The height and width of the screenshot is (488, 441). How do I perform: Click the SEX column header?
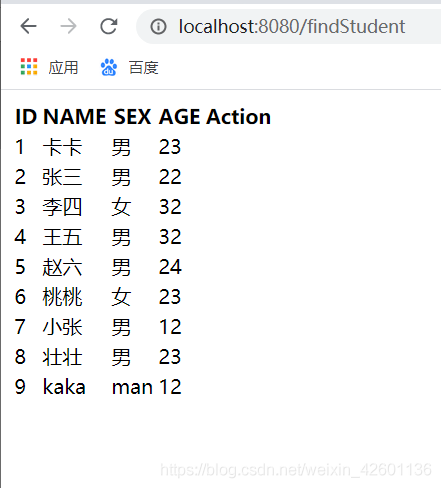132,117
